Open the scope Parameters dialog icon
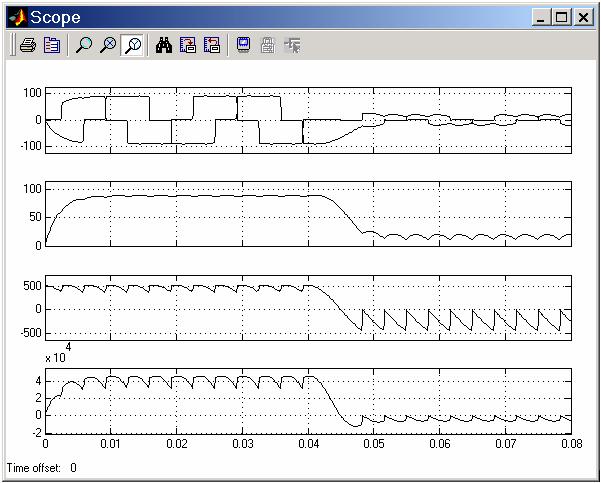The width and height of the screenshot is (601, 483). click(52, 45)
